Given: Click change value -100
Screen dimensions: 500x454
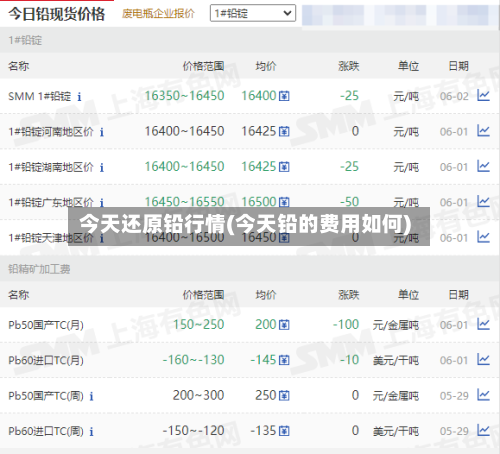Looking at the screenshot, I should point(346,324).
